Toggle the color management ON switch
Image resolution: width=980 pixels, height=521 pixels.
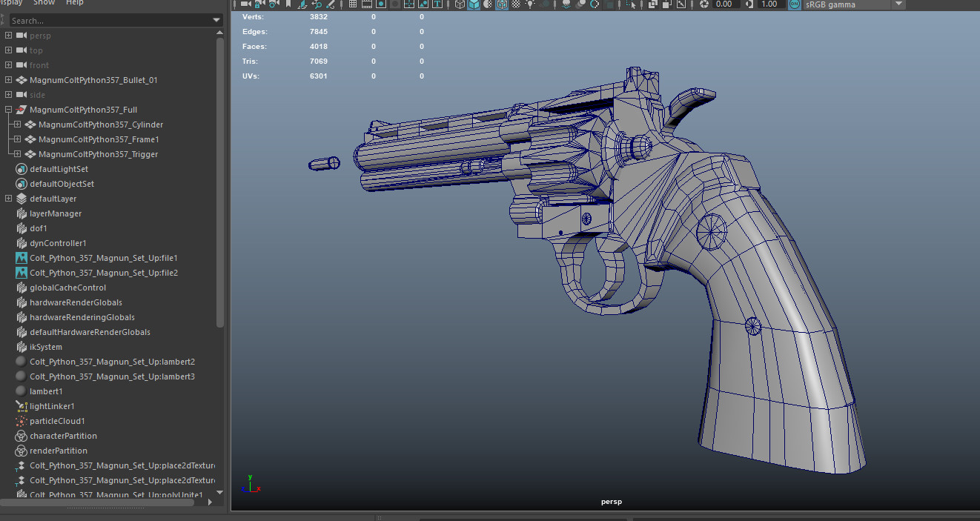pos(794,4)
